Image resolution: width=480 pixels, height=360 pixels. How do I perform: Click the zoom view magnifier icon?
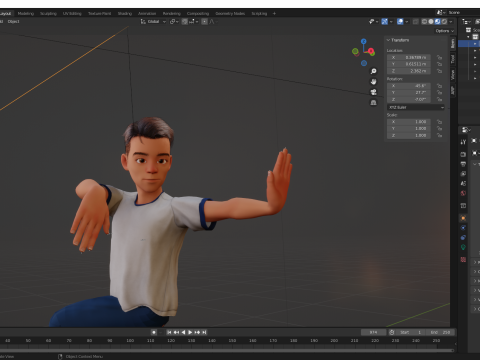[374, 71]
